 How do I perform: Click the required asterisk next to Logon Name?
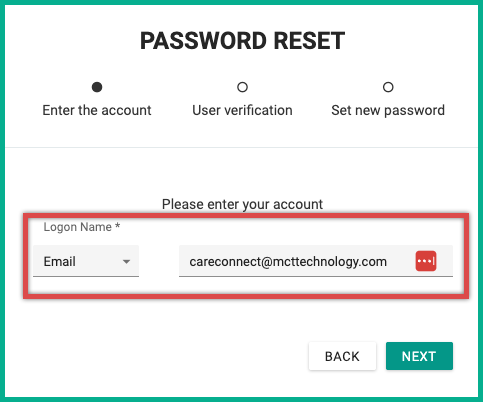click(117, 225)
